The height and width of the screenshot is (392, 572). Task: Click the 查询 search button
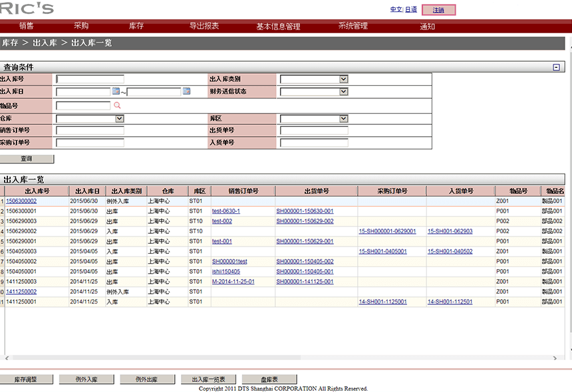pyautogui.click(x=27, y=159)
